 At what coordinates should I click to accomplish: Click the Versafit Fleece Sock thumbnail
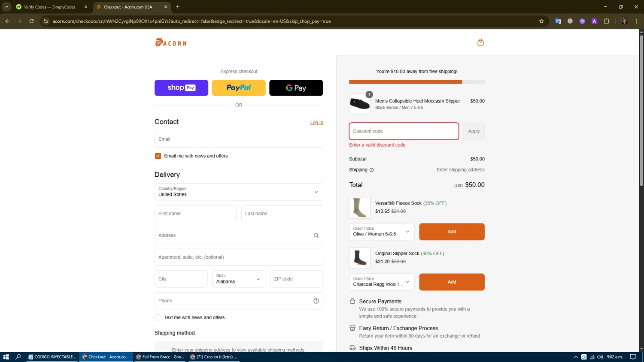click(360, 208)
